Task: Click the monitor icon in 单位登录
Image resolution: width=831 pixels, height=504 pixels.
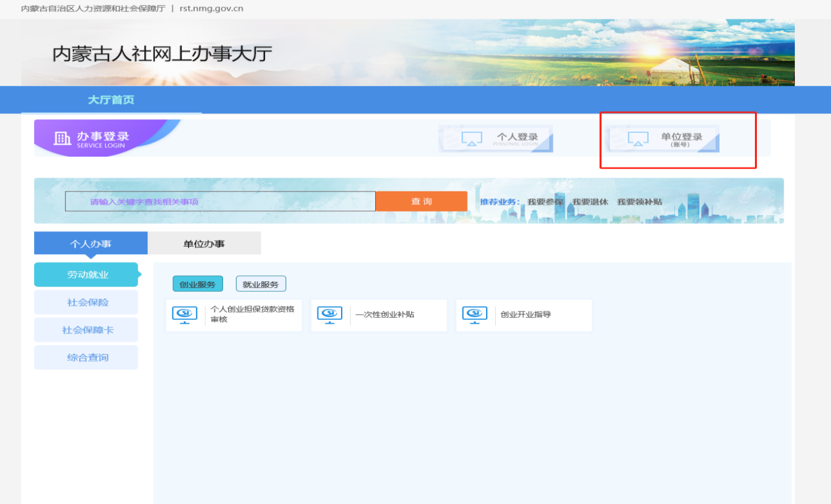Action: (638, 139)
